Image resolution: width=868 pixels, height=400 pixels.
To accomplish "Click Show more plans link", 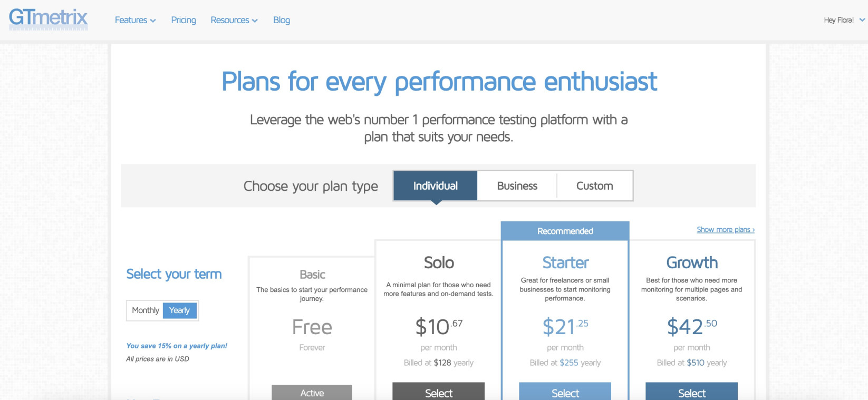I will 726,230.
